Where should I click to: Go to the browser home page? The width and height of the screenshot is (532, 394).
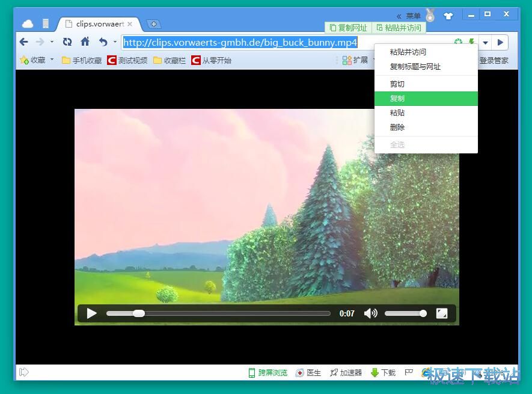tap(85, 42)
